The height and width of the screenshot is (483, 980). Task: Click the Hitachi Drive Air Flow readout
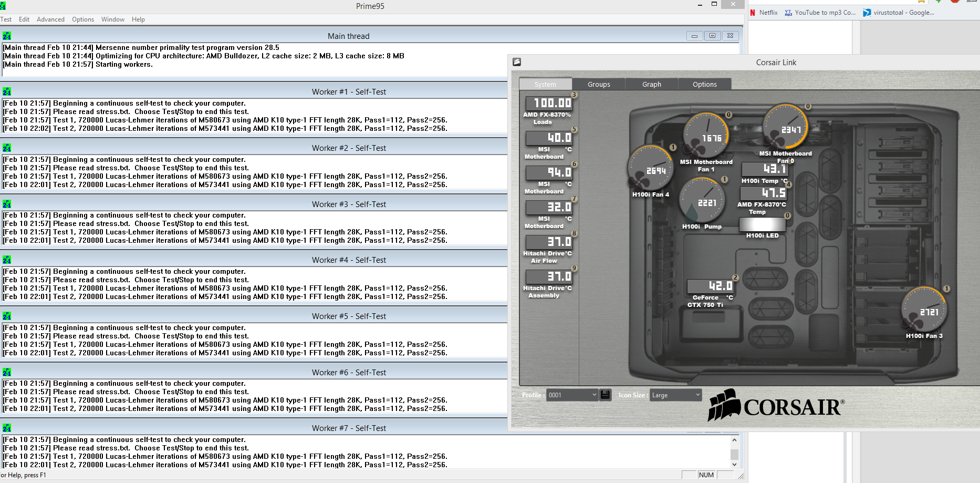549,242
